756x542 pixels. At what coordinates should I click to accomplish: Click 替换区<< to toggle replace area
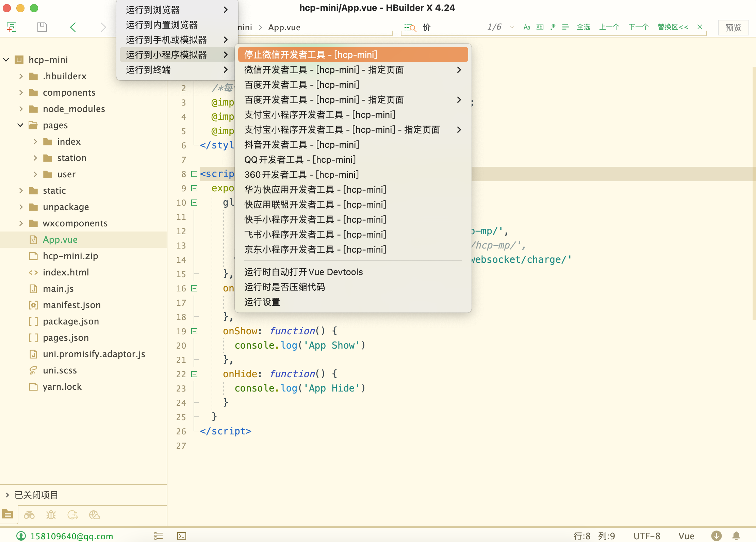tap(673, 27)
